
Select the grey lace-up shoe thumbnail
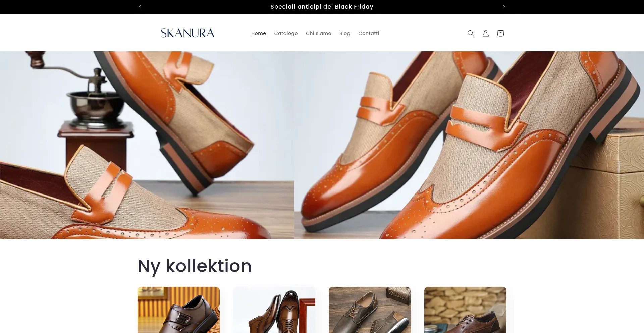click(x=370, y=310)
